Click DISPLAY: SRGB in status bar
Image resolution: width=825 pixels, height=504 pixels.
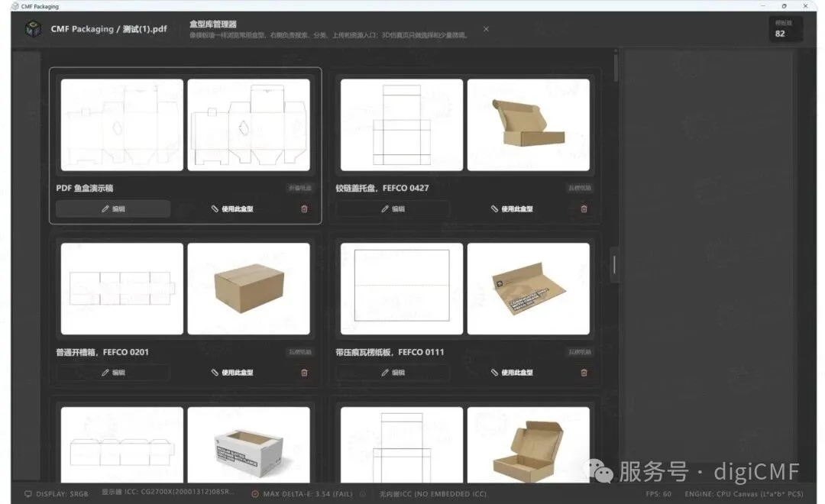pos(62,494)
